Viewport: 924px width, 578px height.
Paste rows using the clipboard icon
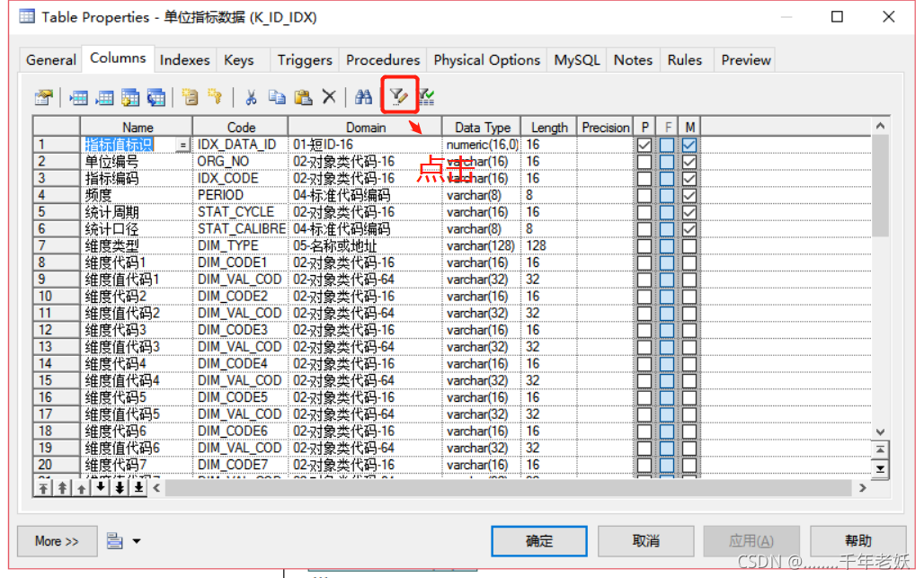[x=303, y=96]
